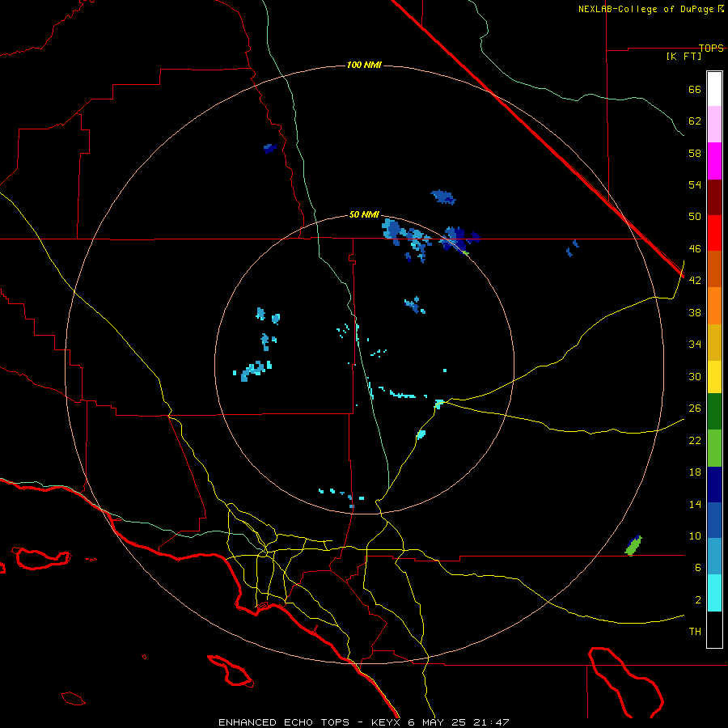Click the Enhanced Echo Tops KEYX caption
Image resolution: width=728 pixels, height=728 pixels.
point(363,722)
